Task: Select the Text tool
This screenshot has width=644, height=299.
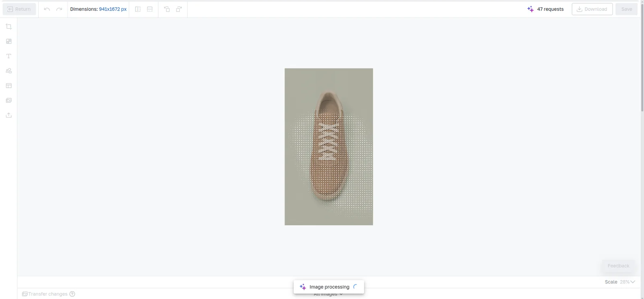Action: pyautogui.click(x=9, y=56)
